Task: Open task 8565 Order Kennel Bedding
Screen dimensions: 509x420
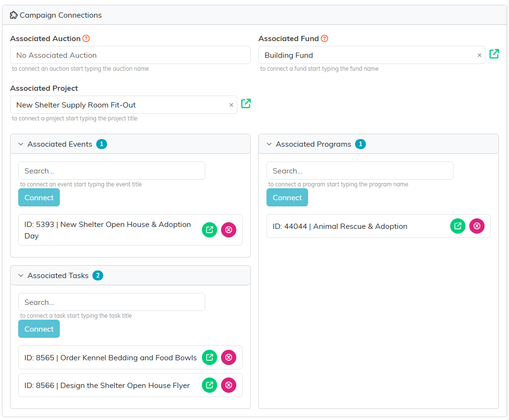Action: tap(210, 357)
